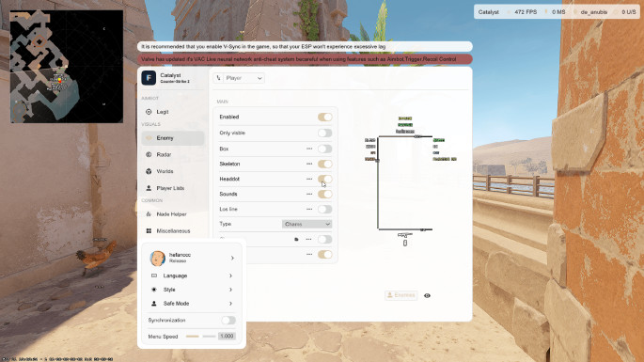Click the crosshair icon beside Legit
This screenshot has width=644, height=362.
149,112
